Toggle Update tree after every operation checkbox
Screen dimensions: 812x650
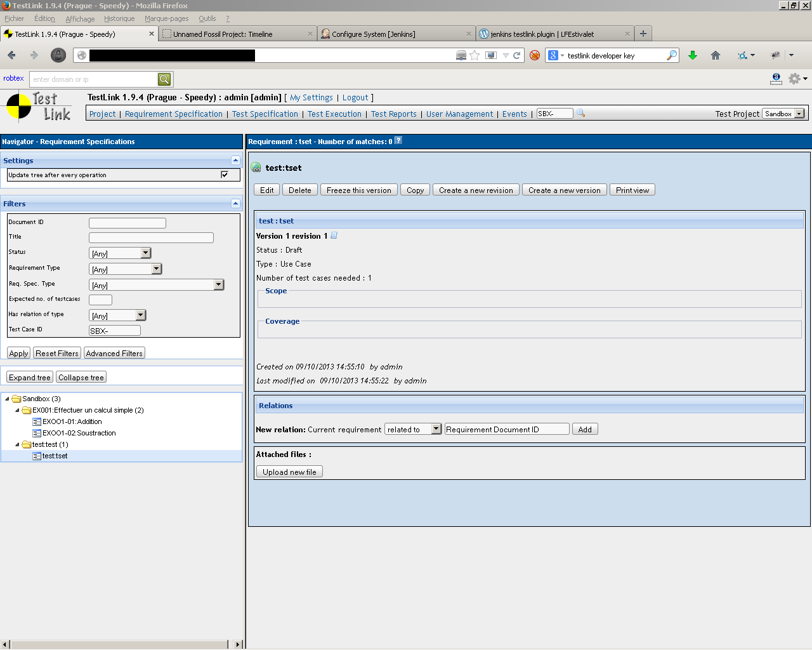(225, 175)
